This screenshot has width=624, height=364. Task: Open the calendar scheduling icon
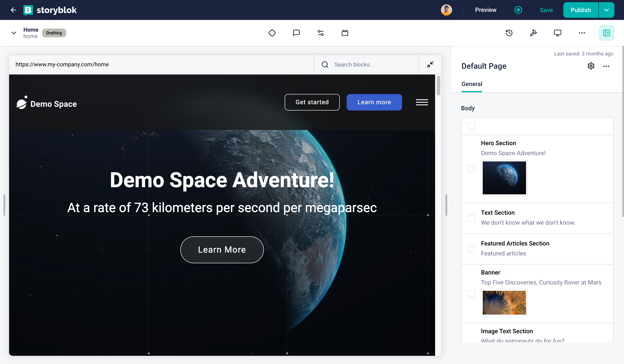coord(345,33)
